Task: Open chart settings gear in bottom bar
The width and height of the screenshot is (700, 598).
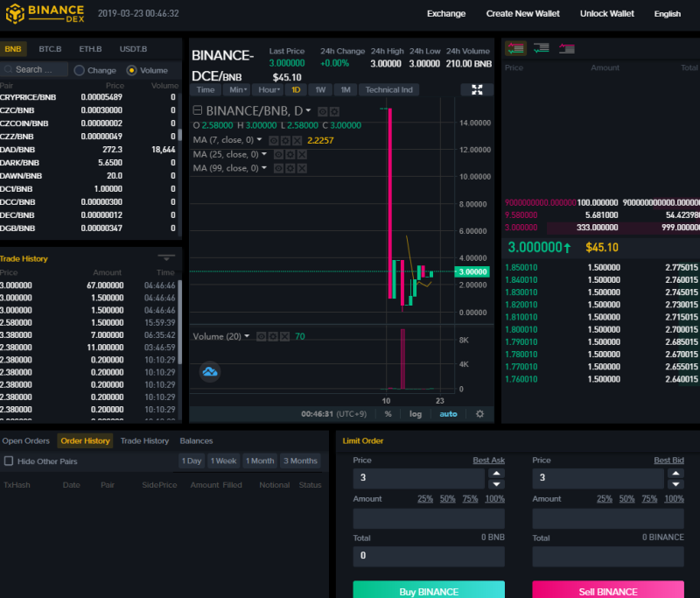Action: pyautogui.click(x=479, y=414)
